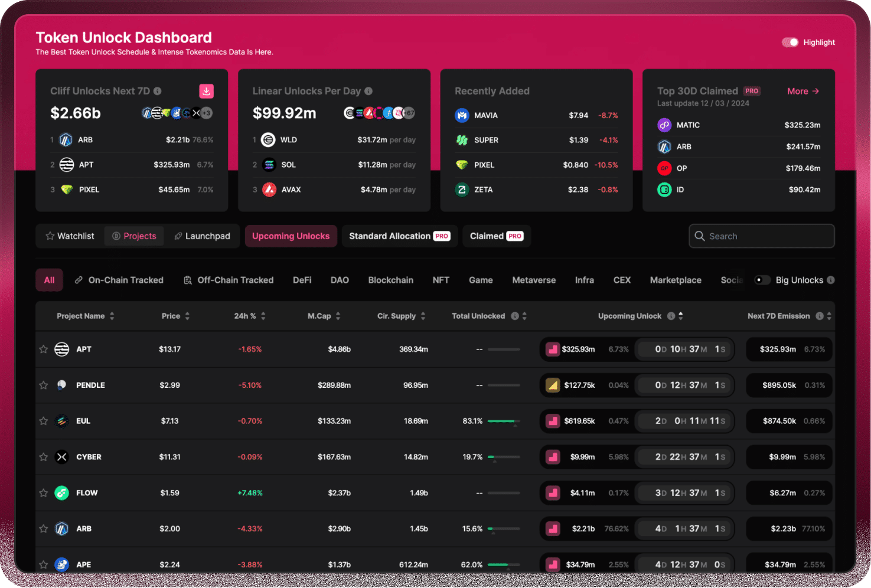Viewport: 871px width, 588px height.
Task: Click ARB countdown timer 4D 1H 37M
Action: [x=685, y=529]
